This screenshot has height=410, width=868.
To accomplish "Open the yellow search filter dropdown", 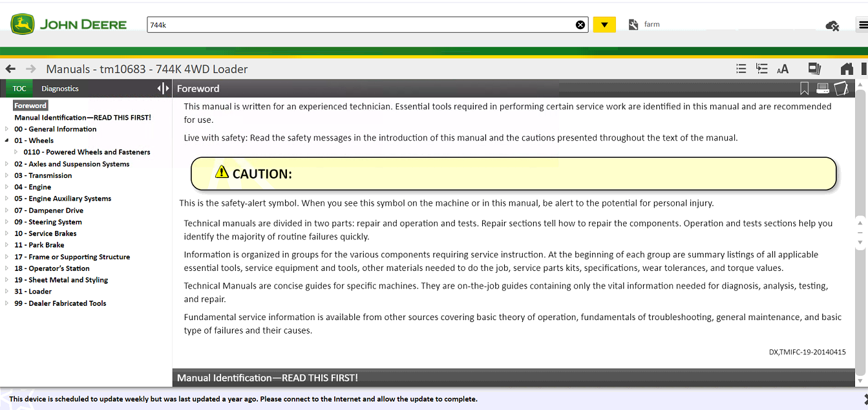I will [x=604, y=24].
